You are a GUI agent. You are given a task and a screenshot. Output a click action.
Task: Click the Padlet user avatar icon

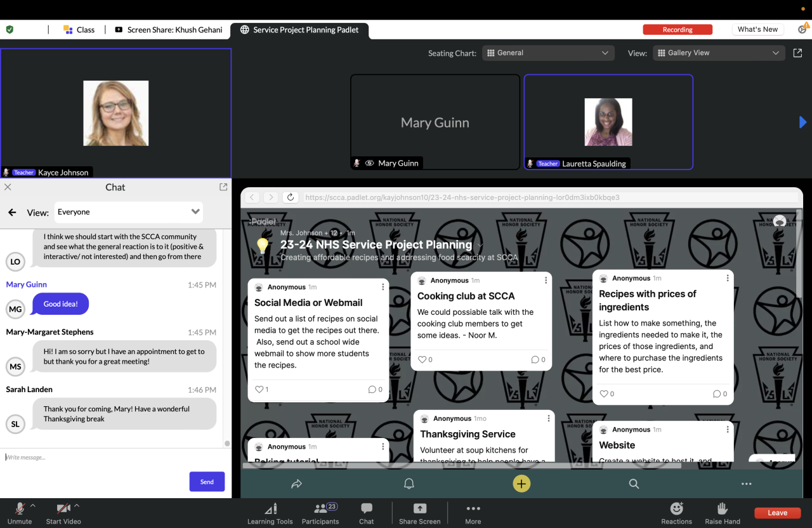(x=780, y=221)
